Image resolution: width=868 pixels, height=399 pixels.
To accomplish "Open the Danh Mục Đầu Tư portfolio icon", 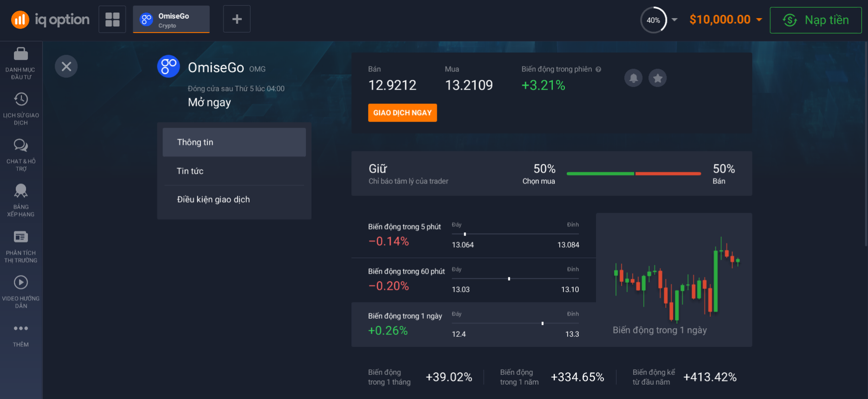I will point(21,55).
